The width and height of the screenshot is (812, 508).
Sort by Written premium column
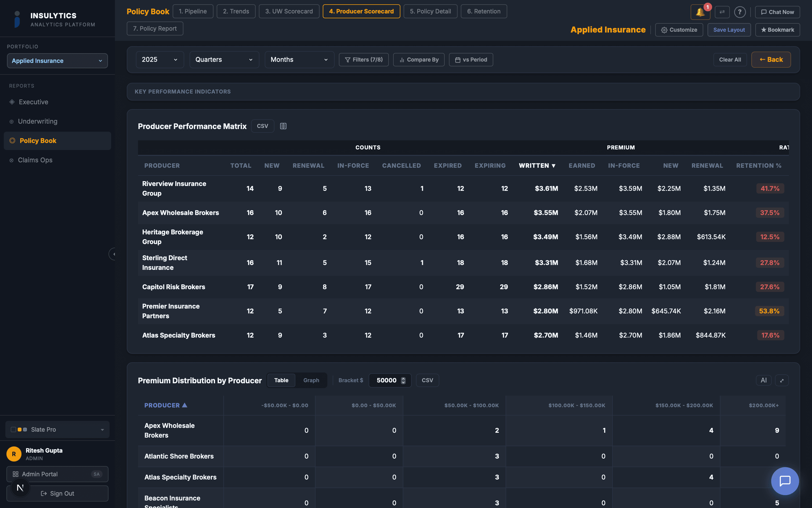pos(537,166)
